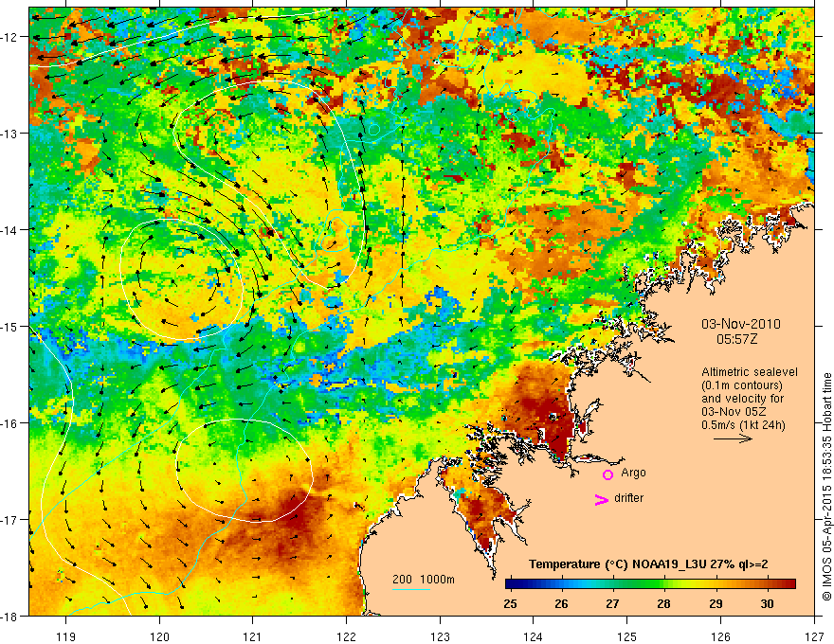Click the color bar value 27
The width and height of the screenshot is (834, 644).
point(613,604)
